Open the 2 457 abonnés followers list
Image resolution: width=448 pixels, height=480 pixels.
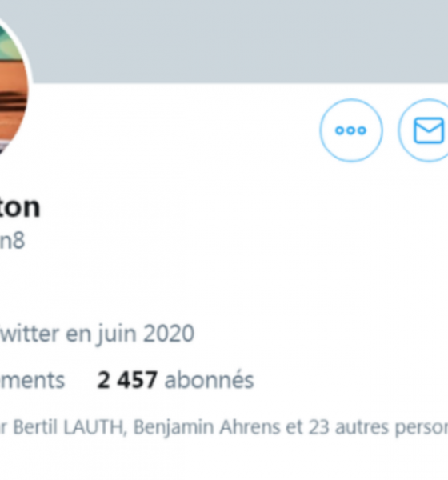tap(175, 380)
